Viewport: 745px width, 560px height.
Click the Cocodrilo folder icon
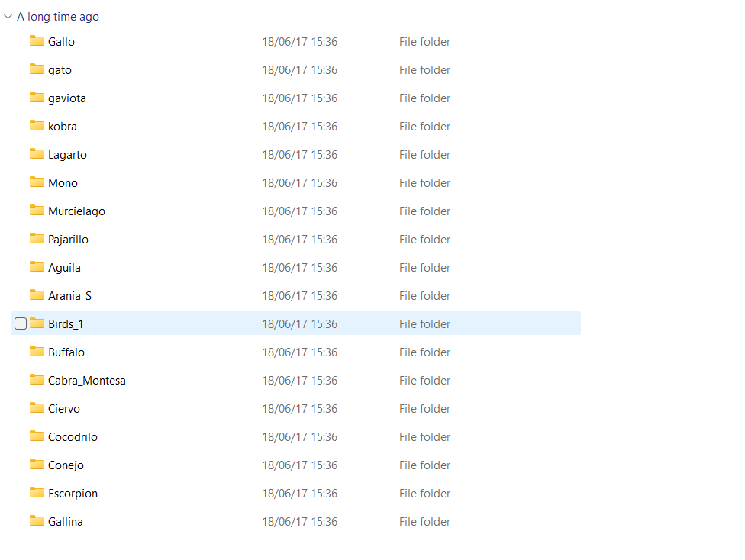point(37,436)
